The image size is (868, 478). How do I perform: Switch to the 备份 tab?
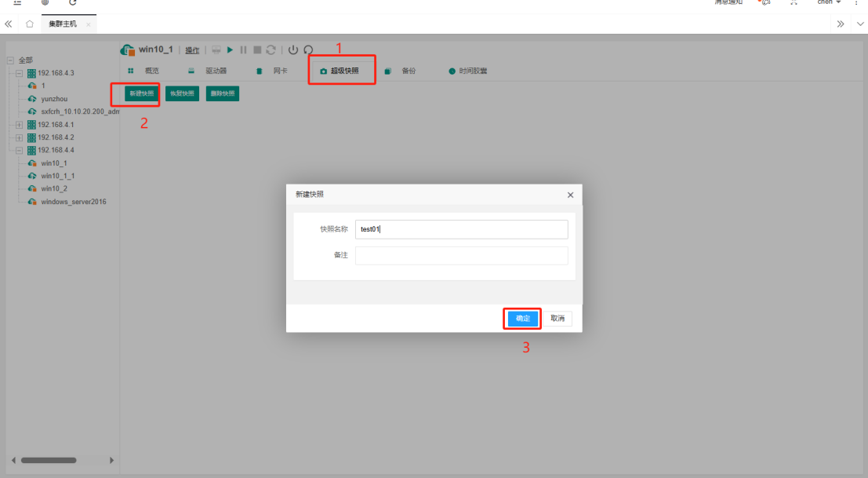pyautogui.click(x=408, y=71)
